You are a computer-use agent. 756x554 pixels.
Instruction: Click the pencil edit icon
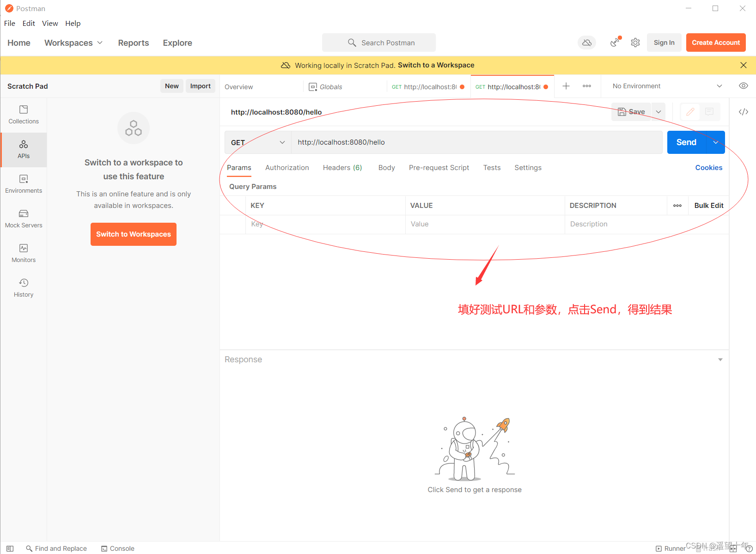point(690,112)
